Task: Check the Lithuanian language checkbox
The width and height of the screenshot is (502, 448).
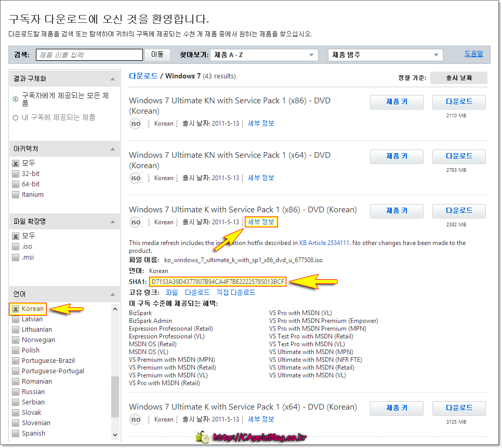Action: coord(16,330)
